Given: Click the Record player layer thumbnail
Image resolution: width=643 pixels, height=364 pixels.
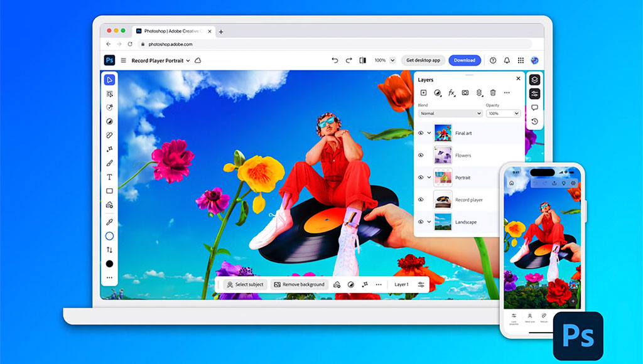Looking at the screenshot, I should coord(443,200).
